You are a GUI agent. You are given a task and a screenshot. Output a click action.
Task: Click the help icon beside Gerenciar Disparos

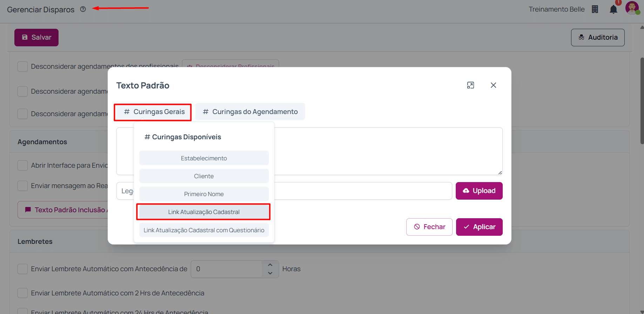[83, 9]
